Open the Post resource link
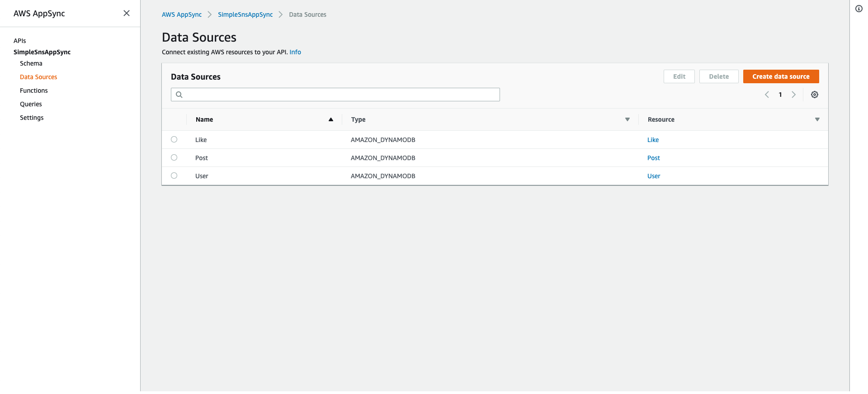 (654, 158)
